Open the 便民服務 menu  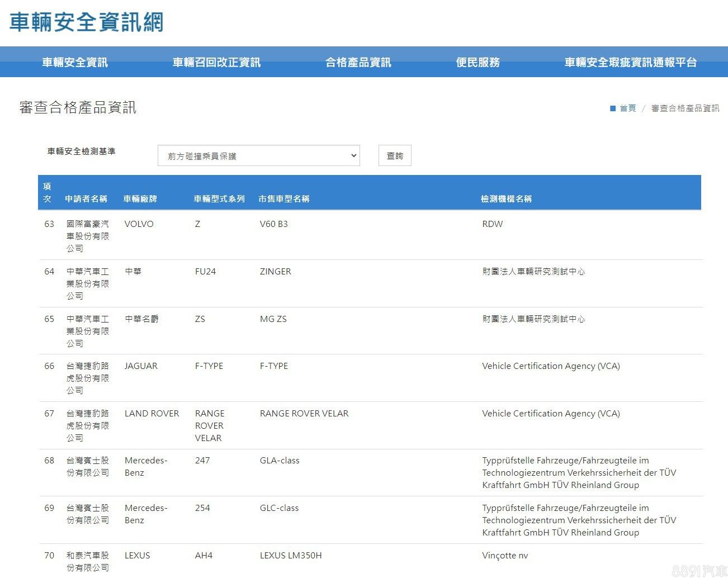(x=478, y=63)
